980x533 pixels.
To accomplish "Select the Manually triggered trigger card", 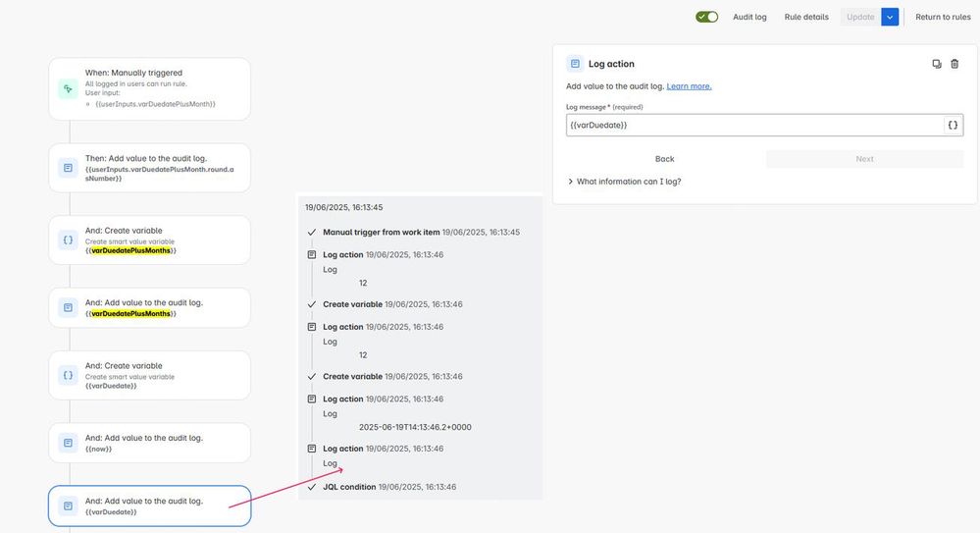I will pos(149,88).
